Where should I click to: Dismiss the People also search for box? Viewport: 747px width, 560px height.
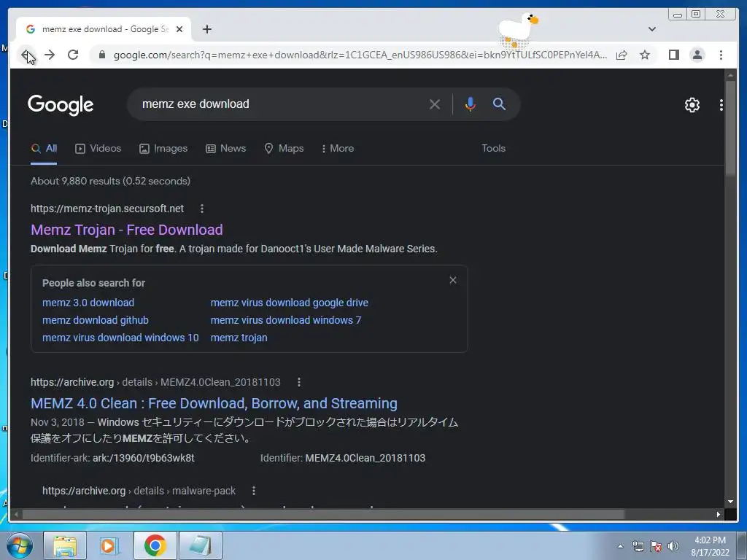[452, 281]
